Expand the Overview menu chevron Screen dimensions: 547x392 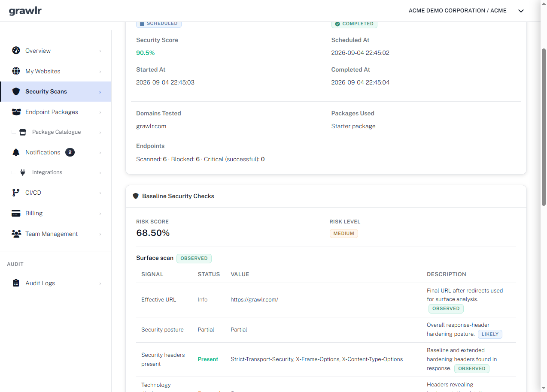pyautogui.click(x=100, y=51)
